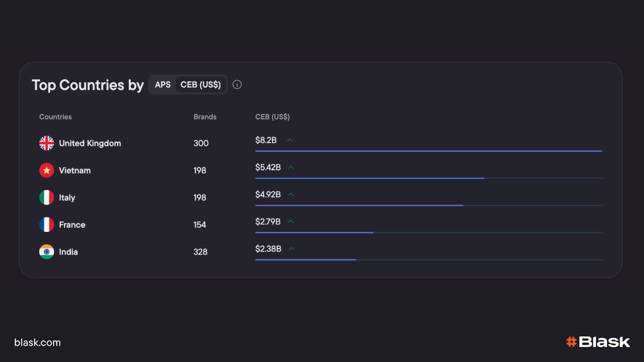
Task: Sort by the Countries column header
Action: click(56, 117)
